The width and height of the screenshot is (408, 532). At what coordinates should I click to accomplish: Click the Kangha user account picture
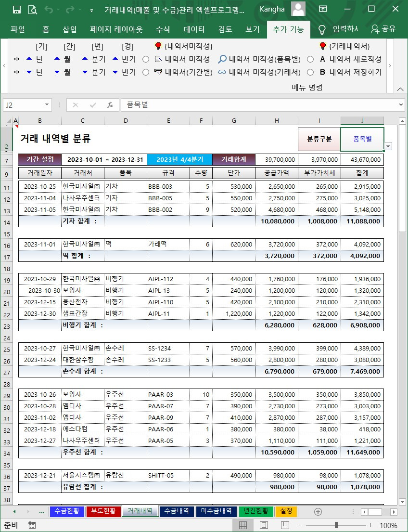298,9
